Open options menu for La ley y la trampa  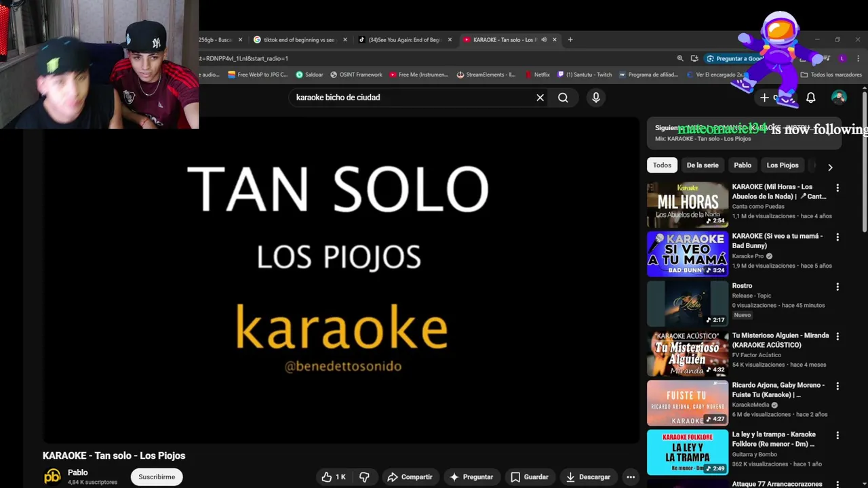point(837,435)
